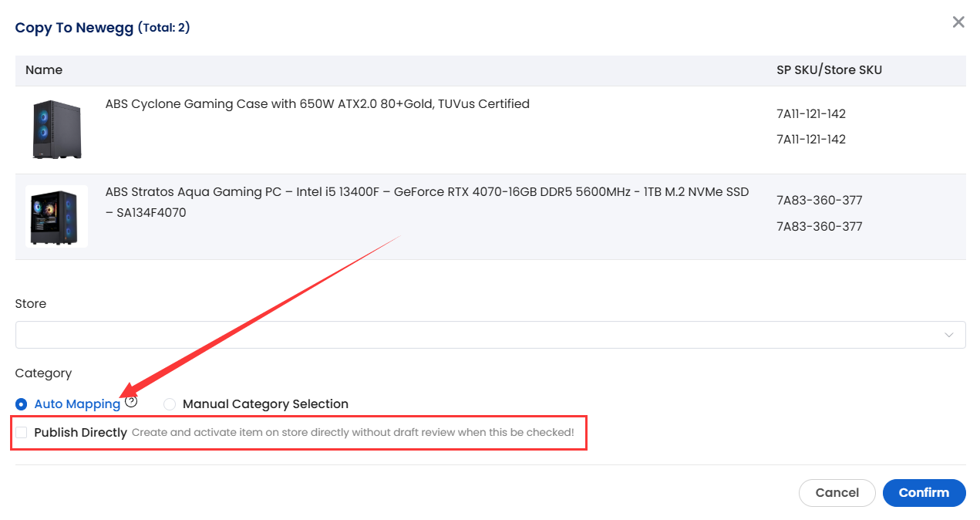This screenshot has height=520, width=980.
Task: Click the lower 7A83-360-377 SKU value
Action: coord(819,227)
